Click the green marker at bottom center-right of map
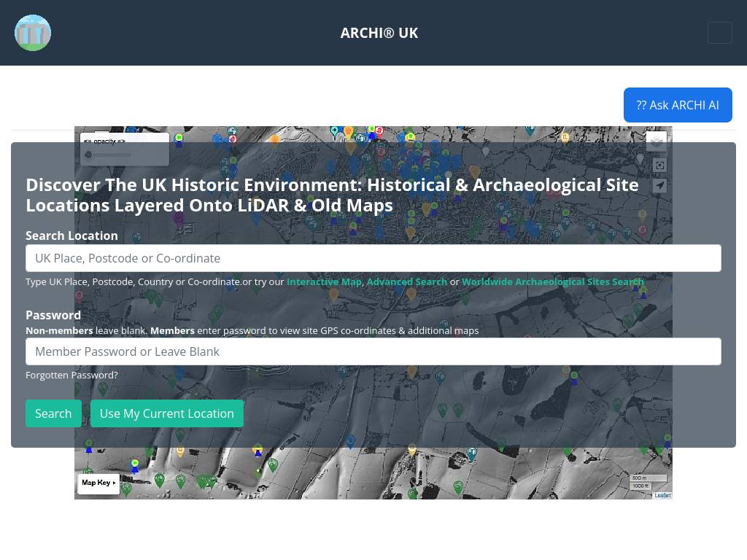 (x=458, y=487)
